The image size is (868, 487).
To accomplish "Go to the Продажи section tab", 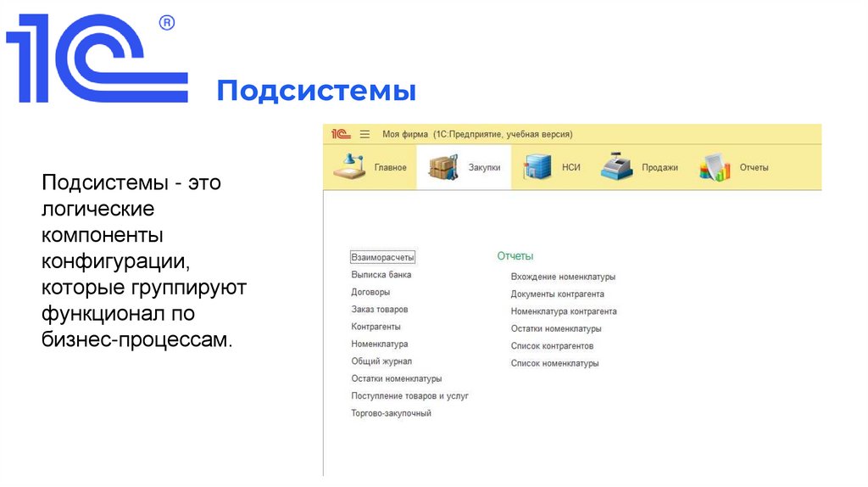I will pos(639,167).
